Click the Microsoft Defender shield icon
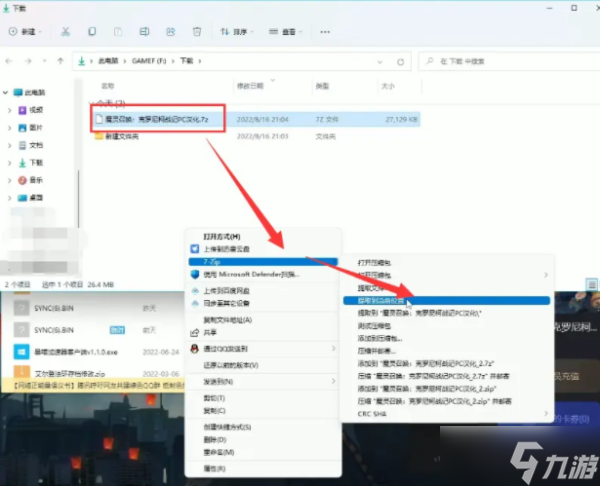 195,274
